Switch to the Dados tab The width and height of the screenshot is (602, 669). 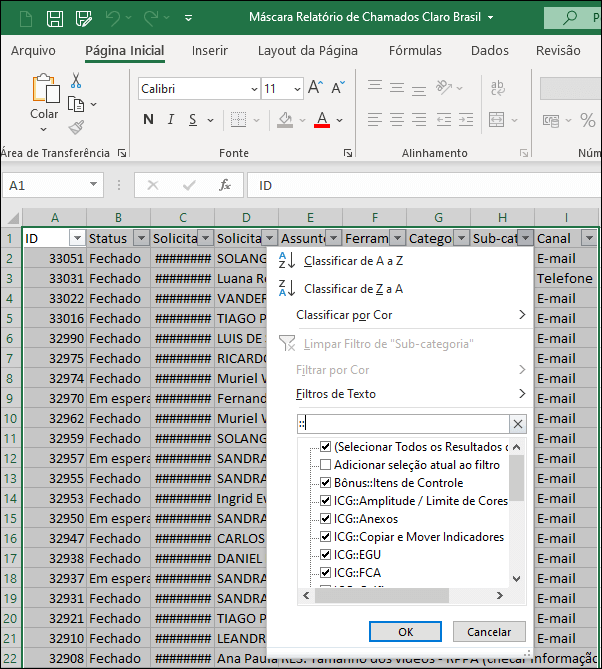[x=490, y=51]
